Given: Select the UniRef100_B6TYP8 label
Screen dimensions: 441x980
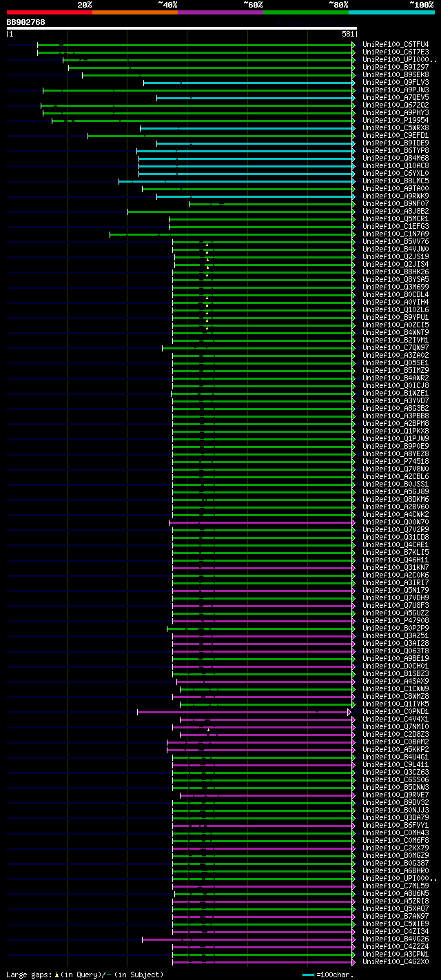Looking at the screenshot, I should pos(396,151).
